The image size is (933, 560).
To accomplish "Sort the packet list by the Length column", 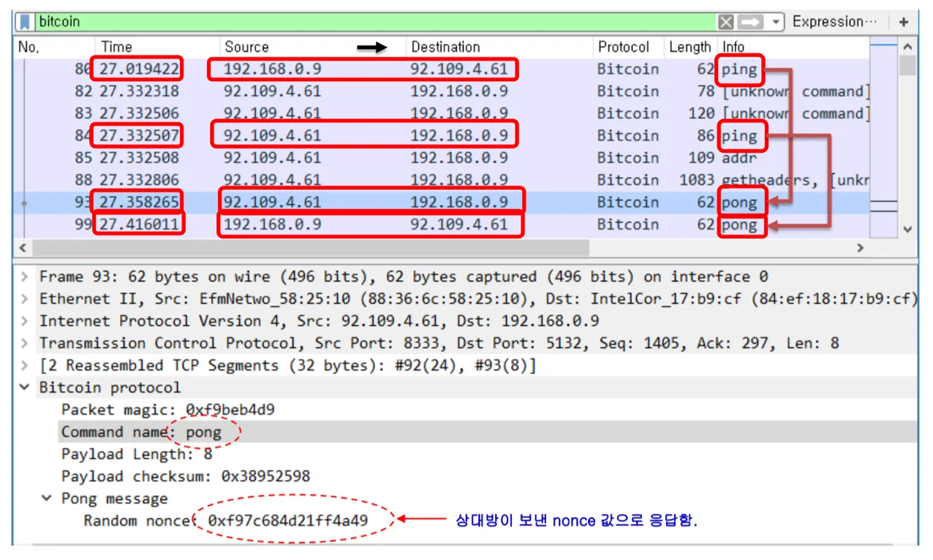I will click(x=691, y=47).
